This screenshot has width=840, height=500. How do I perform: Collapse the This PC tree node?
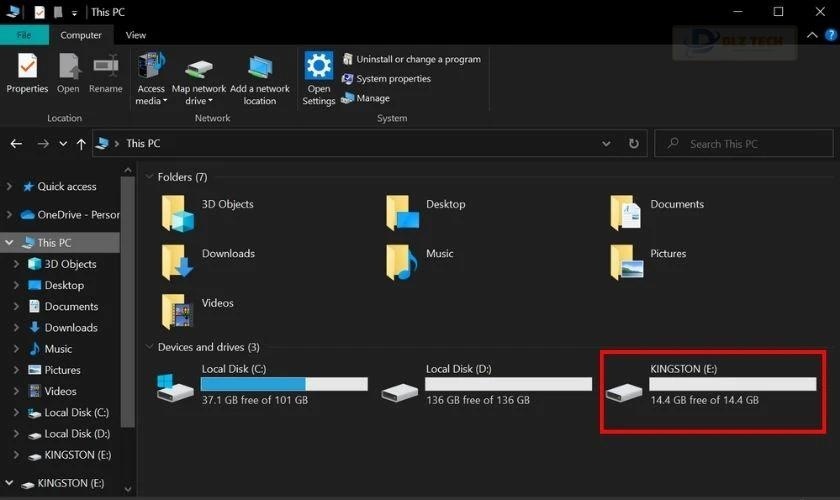(10, 243)
